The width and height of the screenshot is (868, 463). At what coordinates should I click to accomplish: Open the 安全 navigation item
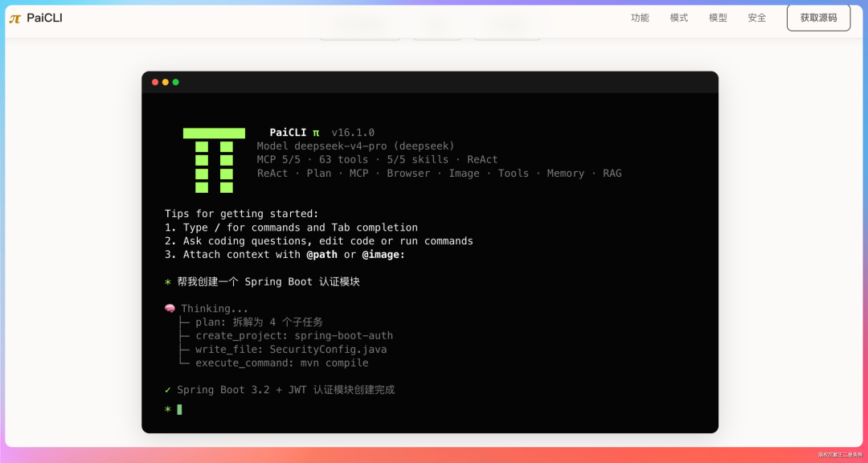pyautogui.click(x=757, y=18)
